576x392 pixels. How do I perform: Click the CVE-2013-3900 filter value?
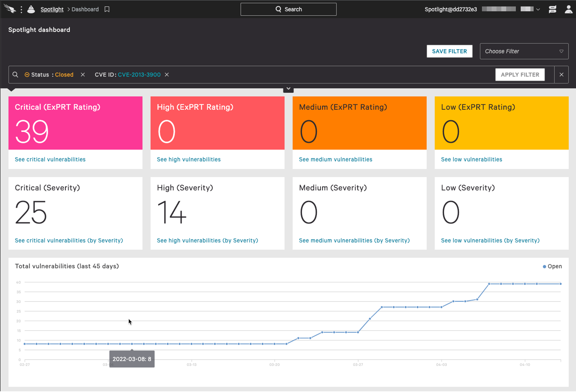click(x=139, y=74)
